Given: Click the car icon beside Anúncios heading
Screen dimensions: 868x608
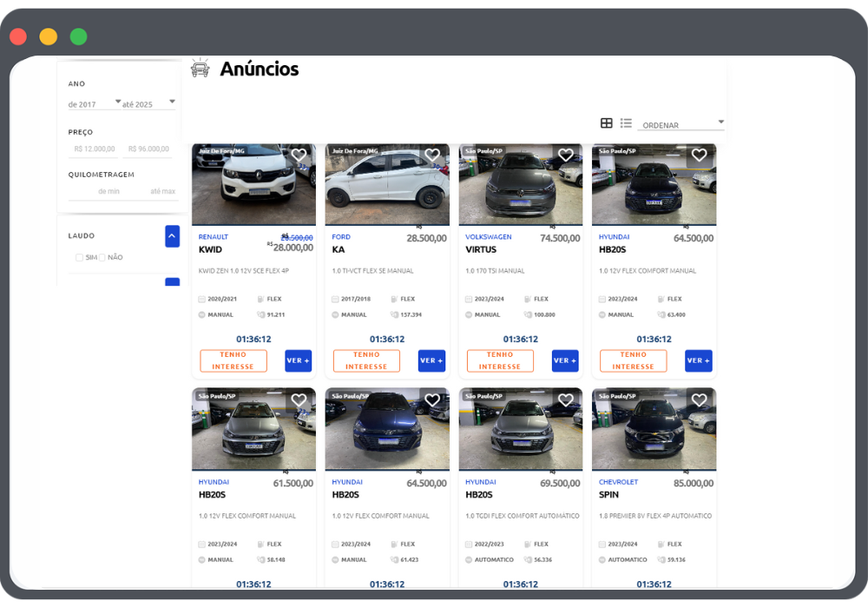Looking at the screenshot, I should 201,69.
